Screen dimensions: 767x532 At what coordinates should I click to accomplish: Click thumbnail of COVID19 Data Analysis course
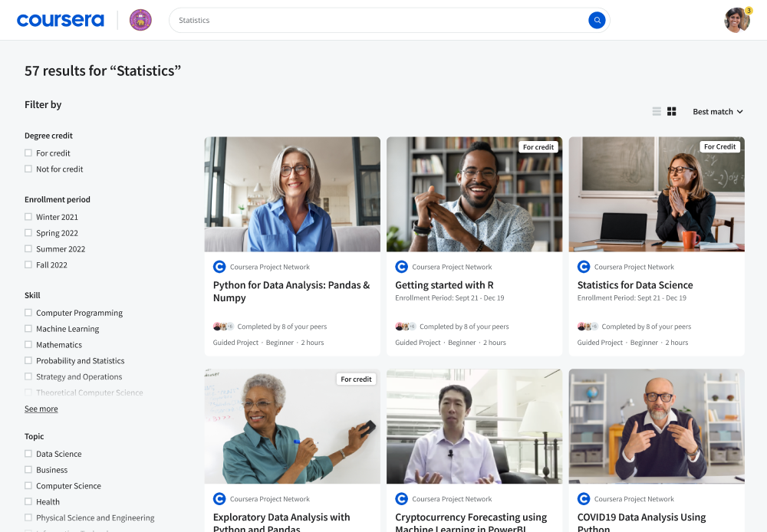(x=657, y=426)
